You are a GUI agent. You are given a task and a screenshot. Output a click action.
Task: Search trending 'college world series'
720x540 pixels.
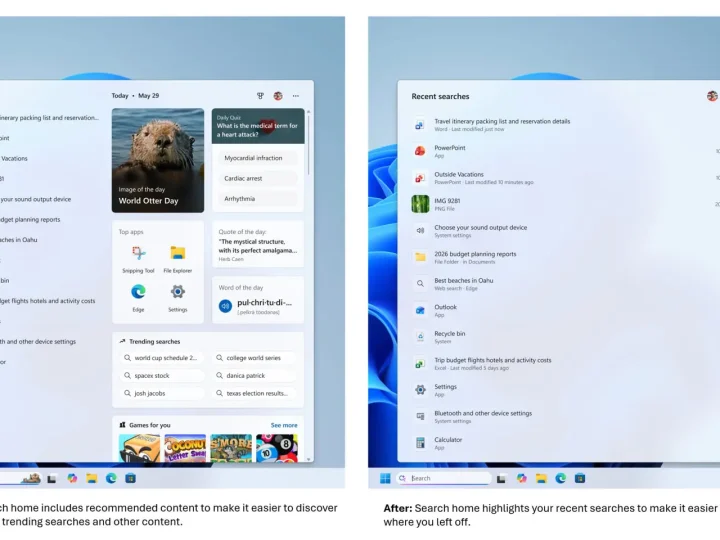tap(254, 358)
